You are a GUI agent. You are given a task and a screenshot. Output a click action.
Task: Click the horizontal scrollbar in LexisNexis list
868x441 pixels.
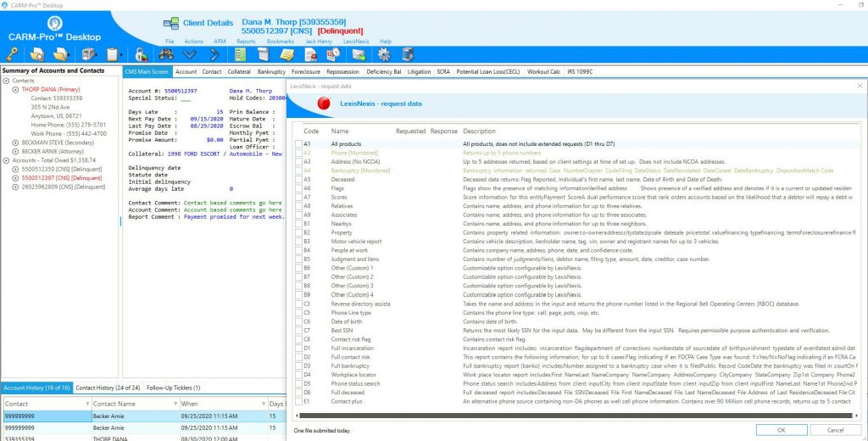coord(576,415)
